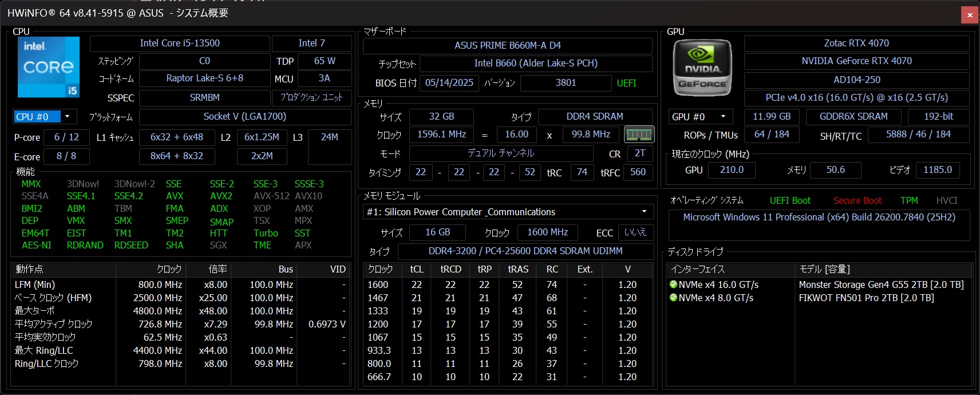Click the NVIDIA GeForce logo image
Image resolution: width=980 pixels, height=395 pixels.
click(702, 68)
